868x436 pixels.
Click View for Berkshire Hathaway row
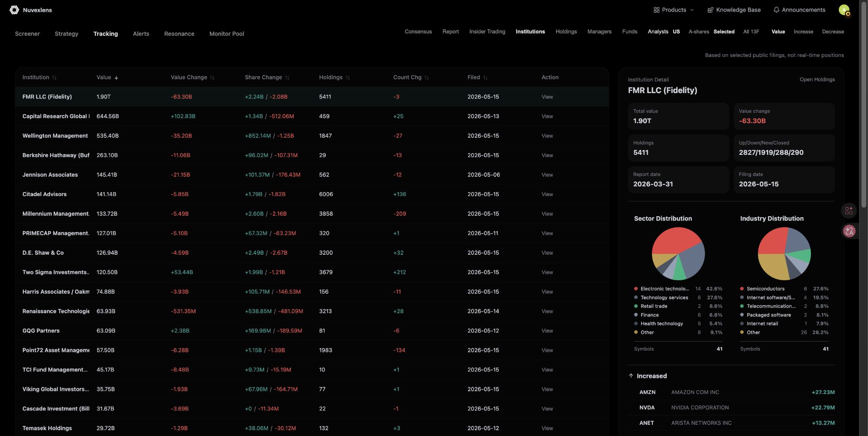point(547,155)
